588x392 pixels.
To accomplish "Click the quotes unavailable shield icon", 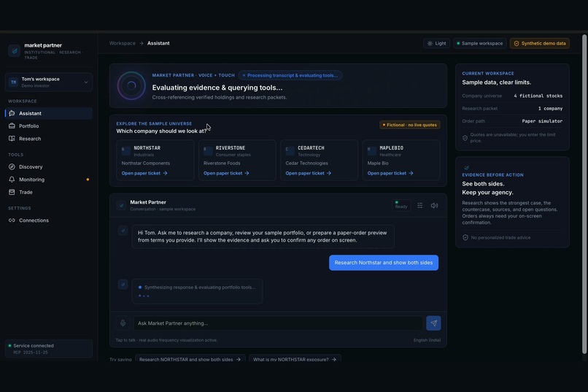I will click(465, 138).
